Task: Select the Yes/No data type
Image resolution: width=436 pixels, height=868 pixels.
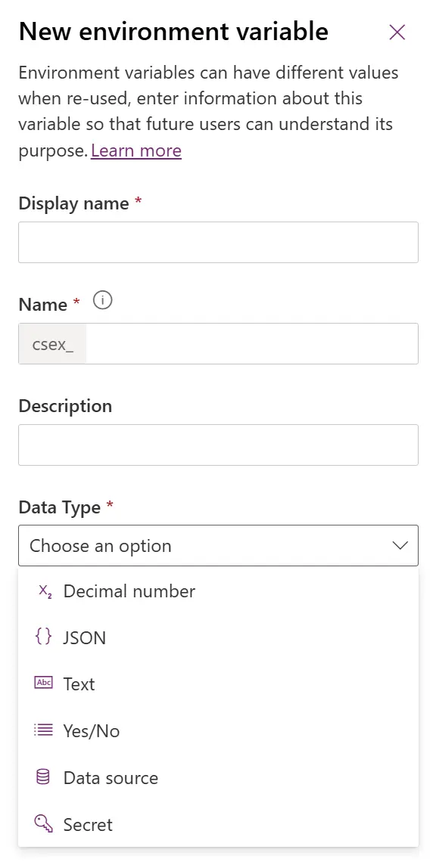Action: (218, 730)
